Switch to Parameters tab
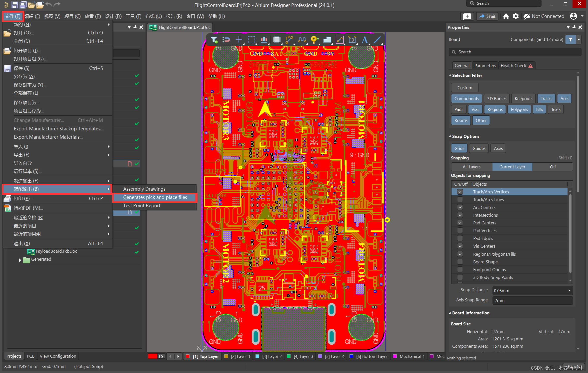 485,66
